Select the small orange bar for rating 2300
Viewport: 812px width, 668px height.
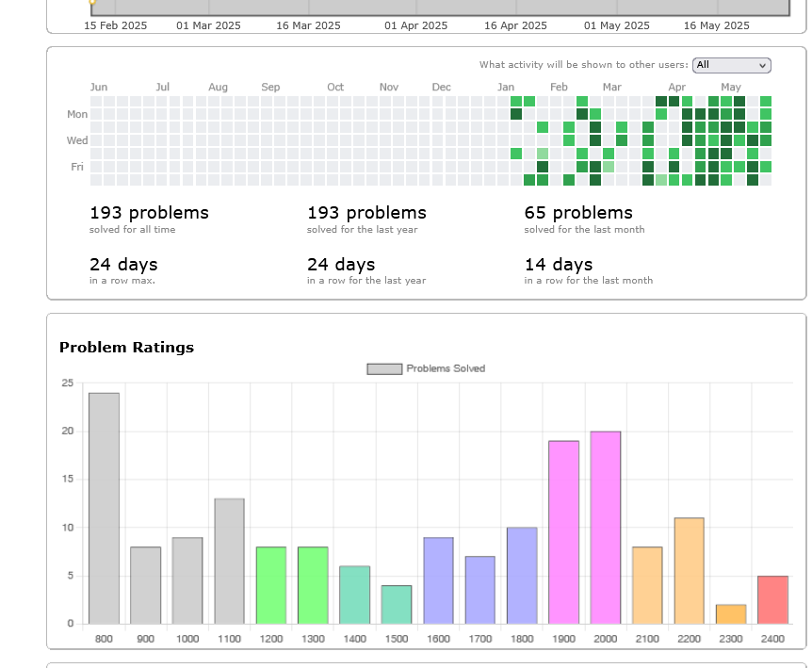pos(731,613)
